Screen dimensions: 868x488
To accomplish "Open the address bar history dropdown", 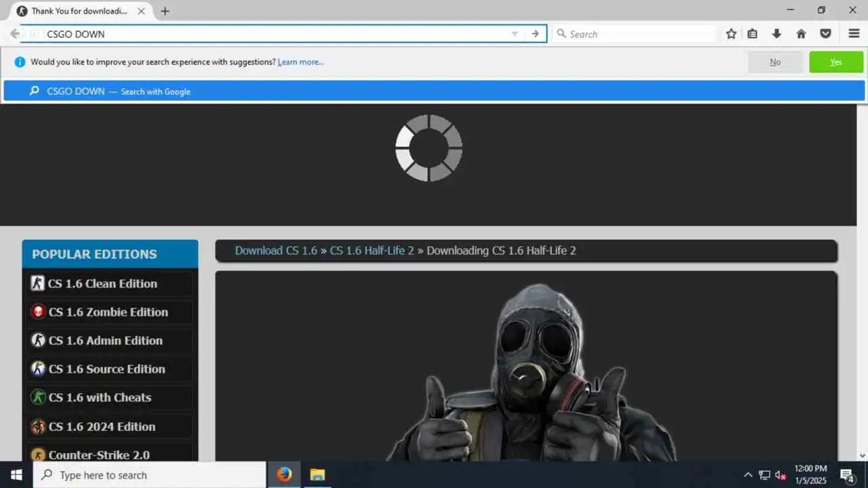I will [515, 34].
